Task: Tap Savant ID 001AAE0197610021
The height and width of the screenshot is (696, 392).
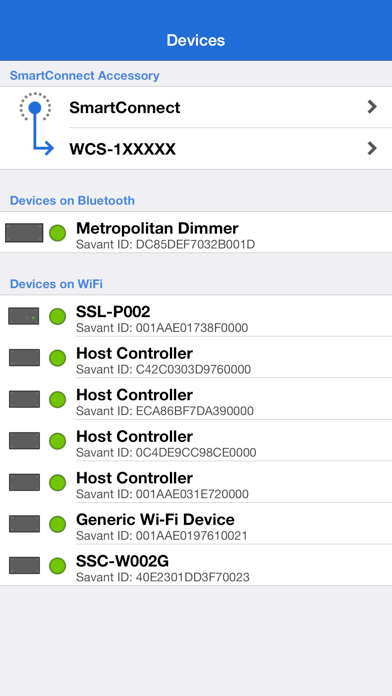Action: pos(162,536)
